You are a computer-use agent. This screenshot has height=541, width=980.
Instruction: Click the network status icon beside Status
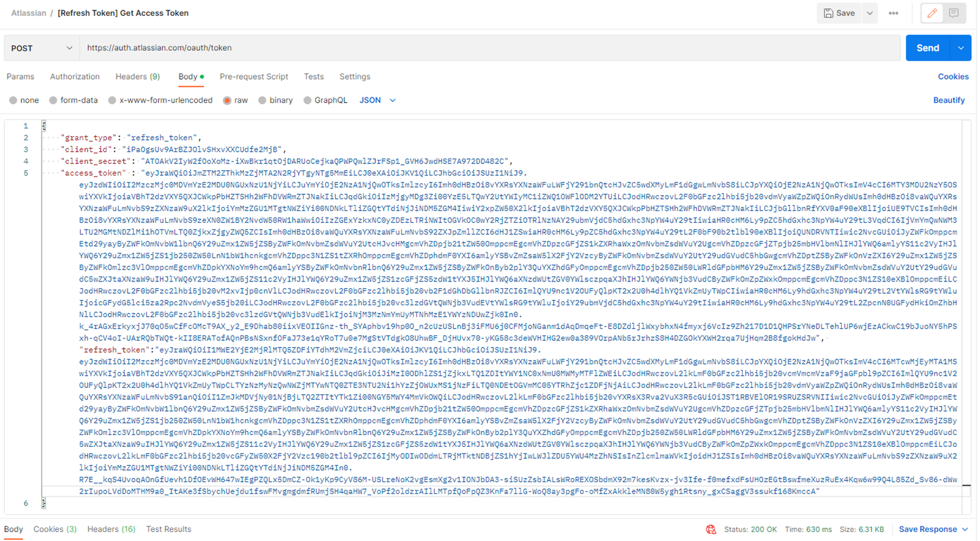click(x=710, y=529)
